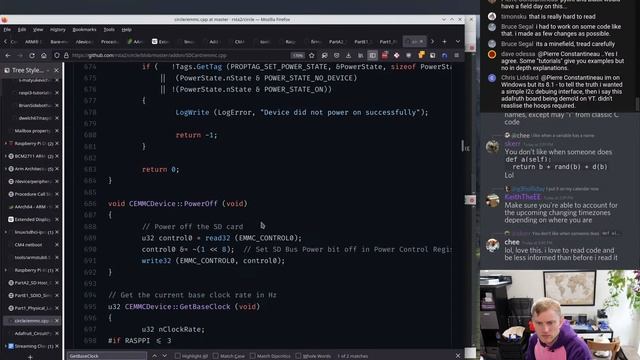Click the zoom level indicator in URL bar
640x360 pixels.
tap(298, 55)
